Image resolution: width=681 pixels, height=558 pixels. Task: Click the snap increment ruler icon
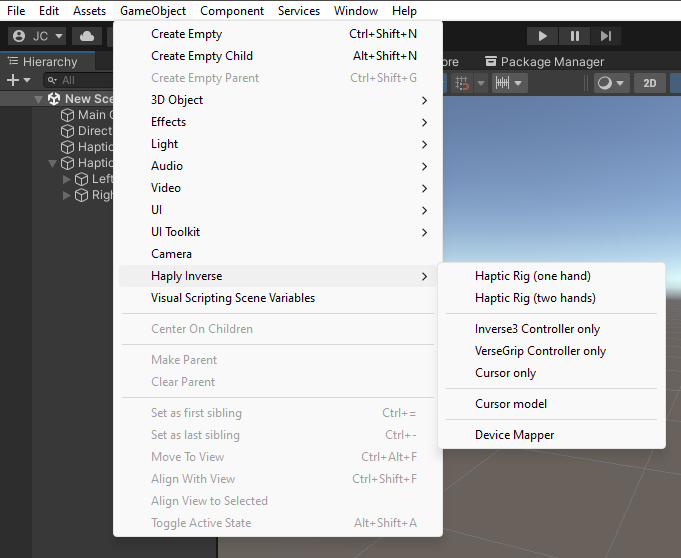[x=502, y=83]
